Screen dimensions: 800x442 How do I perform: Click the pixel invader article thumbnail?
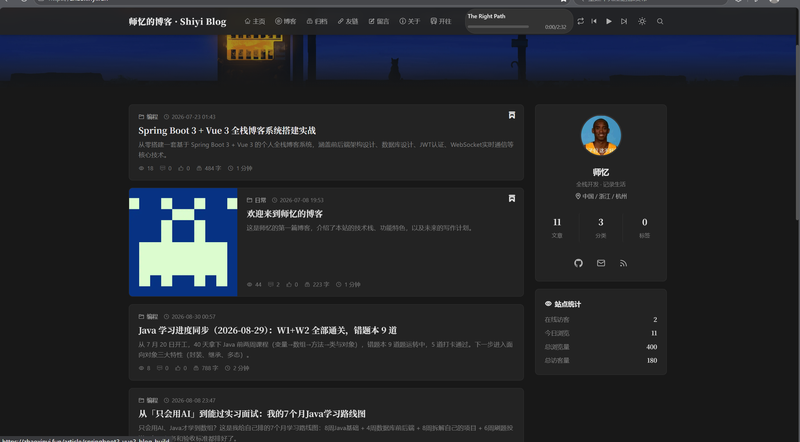pyautogui.click(x=183, y=242)
